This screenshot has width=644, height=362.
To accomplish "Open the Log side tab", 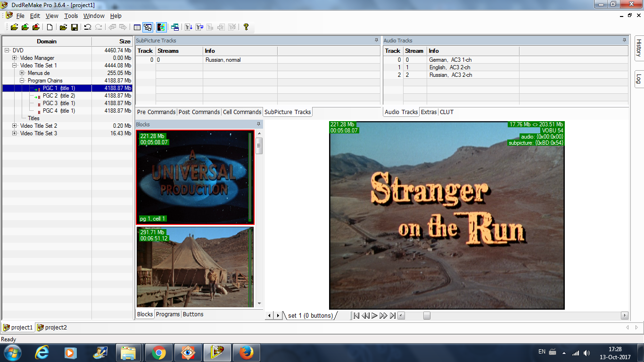I will point(639,79).
